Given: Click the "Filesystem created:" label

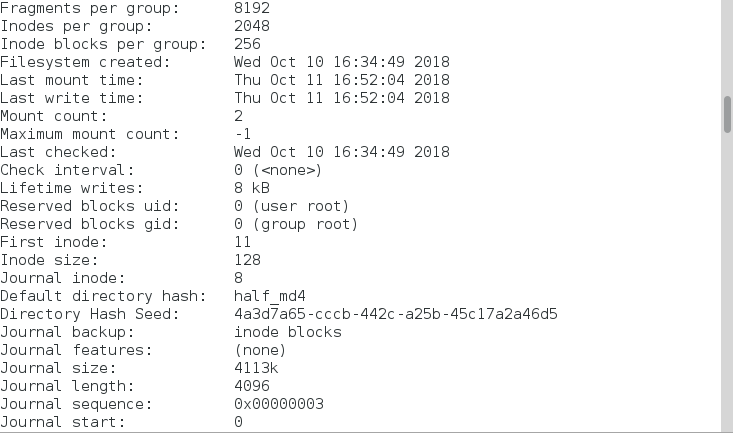Looking at the screenshot, I should click(x=85, y=62).
